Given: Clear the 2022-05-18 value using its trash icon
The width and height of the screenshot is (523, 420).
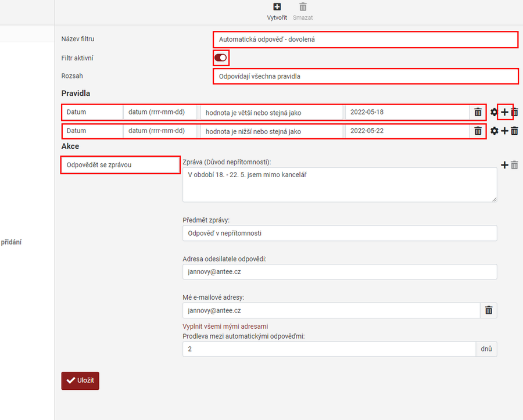Looking at the screenshot, I should point(478,112).
